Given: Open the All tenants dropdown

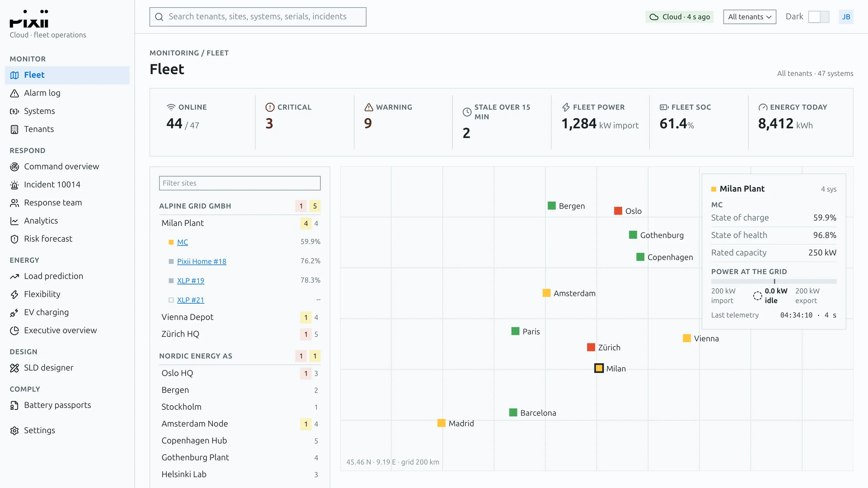Looking at the screenshot, I should [749, 17].
